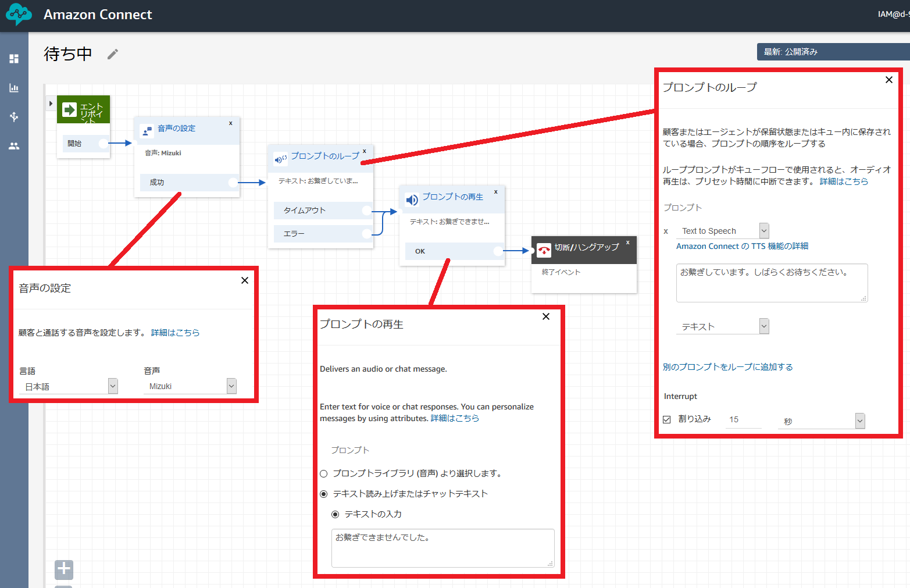Click the タイムアウト branch connector
The height and width of the screenshot is (588, 910).
click(x=366, y=211)
